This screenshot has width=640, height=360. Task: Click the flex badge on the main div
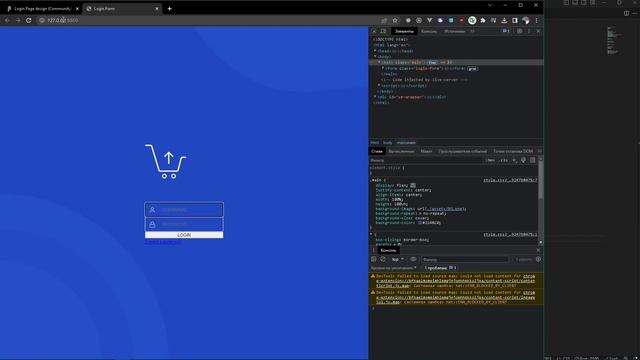coord(432,62)
